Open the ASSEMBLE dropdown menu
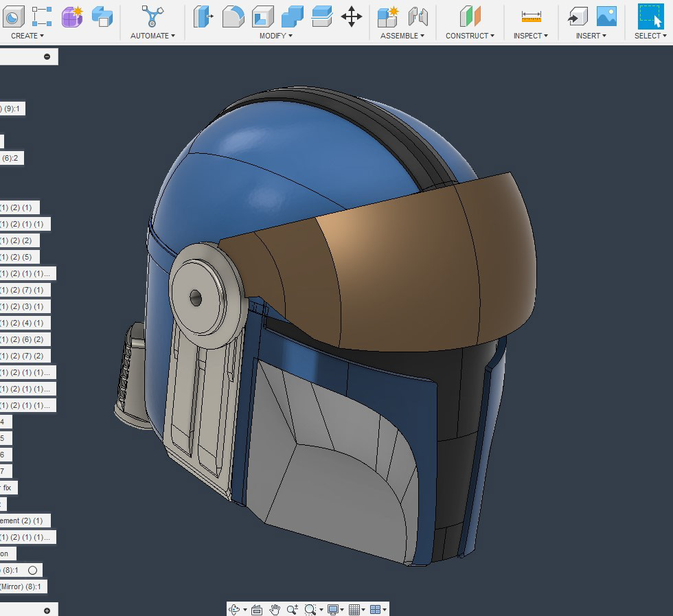Image resolution: width=673 pixels, height=616 pixels. click(402, 36)
